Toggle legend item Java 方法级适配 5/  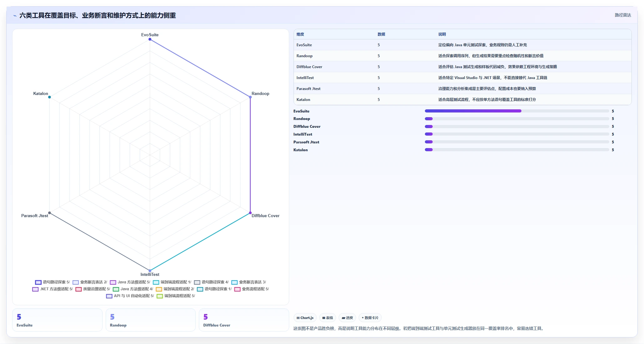[x=130, y=282]
